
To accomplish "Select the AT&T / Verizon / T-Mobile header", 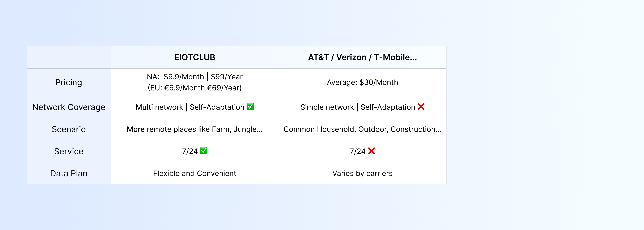I will 362,57.
